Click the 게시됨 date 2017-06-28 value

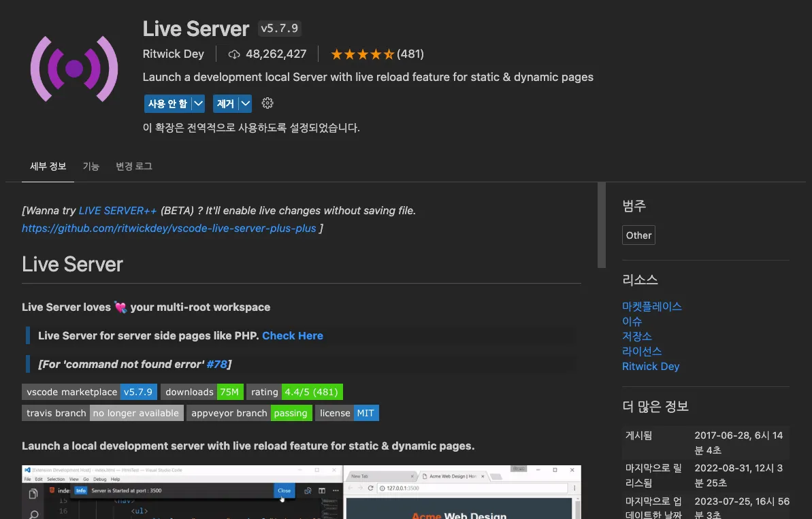(739, 443)
